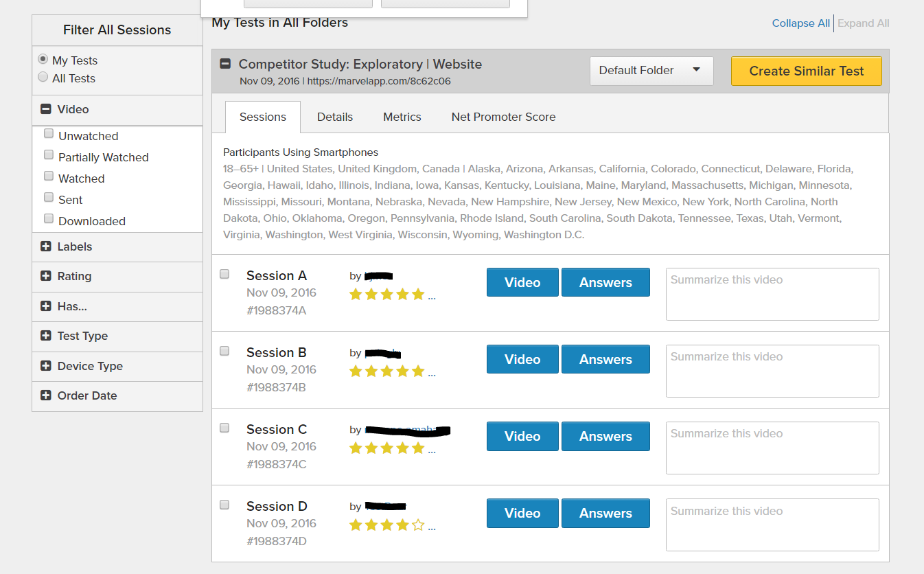
Task: Click the first star of Session D
Action: point(356,525)
